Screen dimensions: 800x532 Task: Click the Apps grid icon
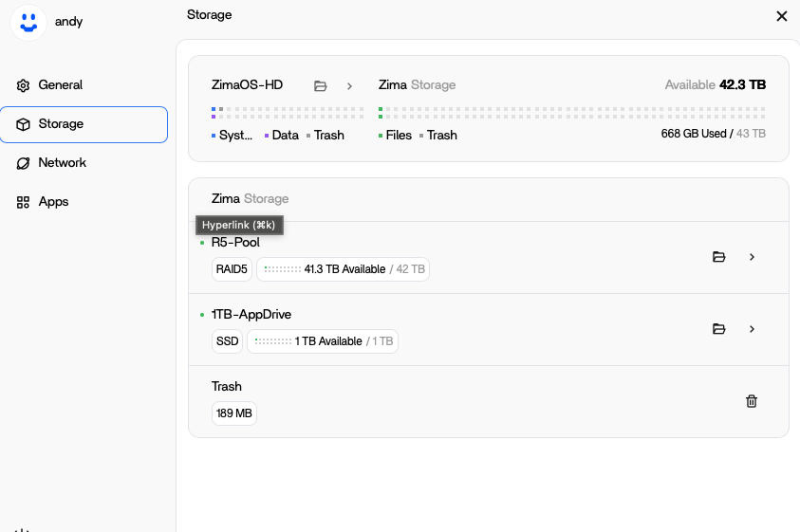(x=23, y=202)
